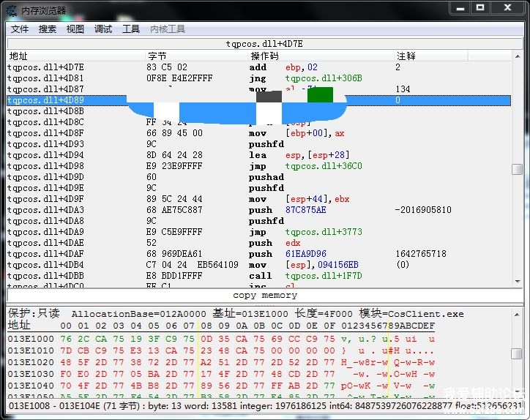Open the 调试 menu
Screen dimensions: 530x420
[103, 29]
